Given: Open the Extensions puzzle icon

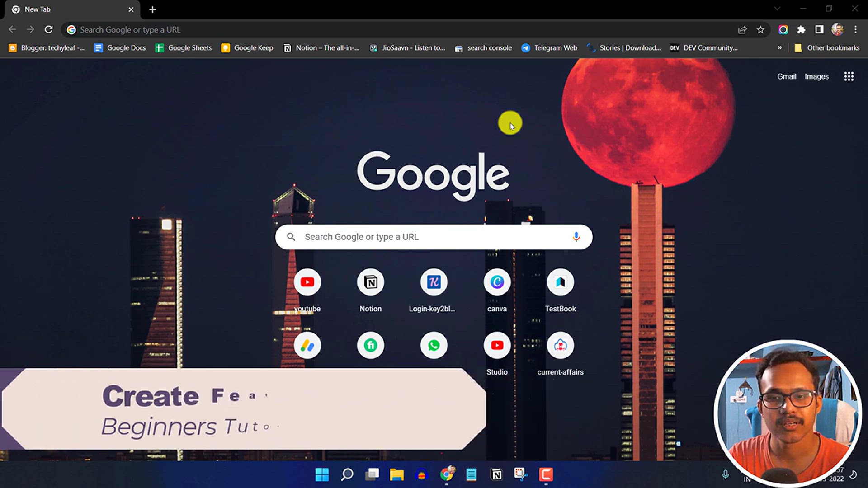Looking at the screenshot, I should (801, 30).
